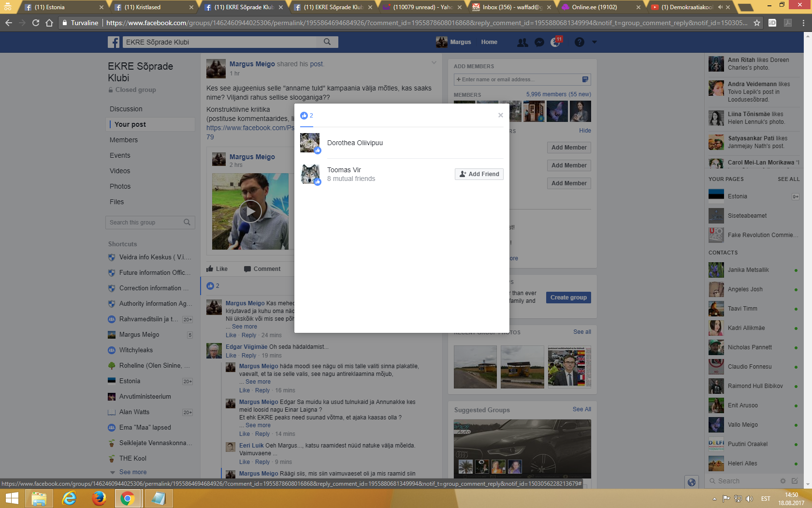This screenshot has height=508, width=812.
Task: Open friend requests icon
Action: pos(522,43)
